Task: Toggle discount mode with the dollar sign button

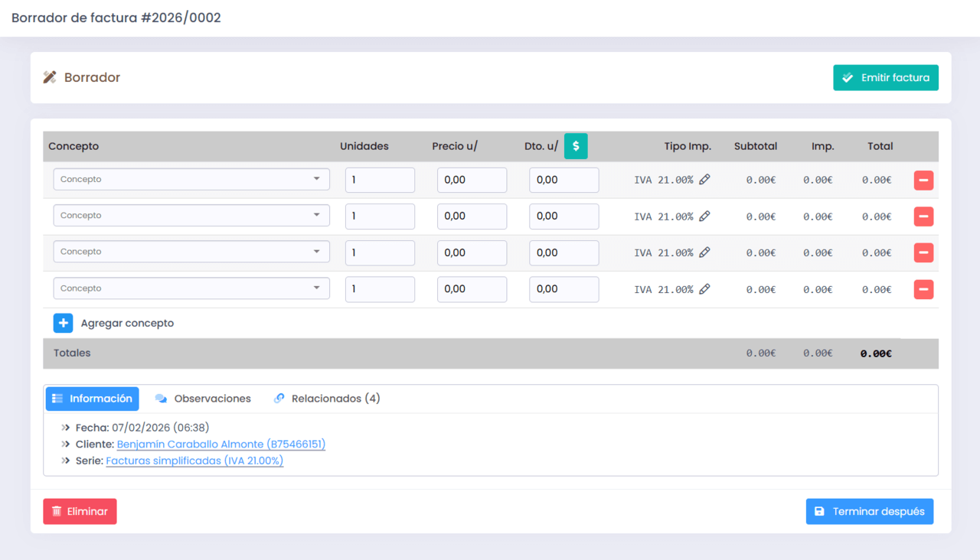Action: point(576,146)
